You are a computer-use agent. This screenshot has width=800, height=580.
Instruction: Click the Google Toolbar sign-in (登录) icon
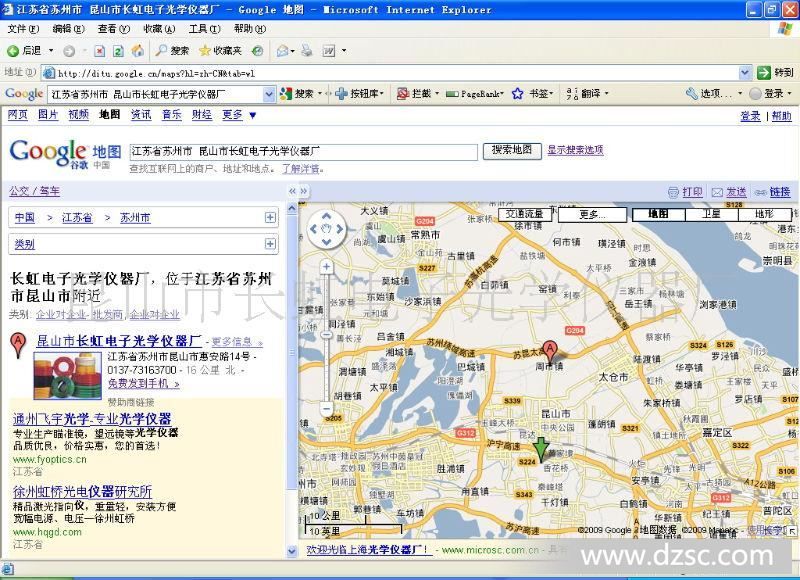756,94
